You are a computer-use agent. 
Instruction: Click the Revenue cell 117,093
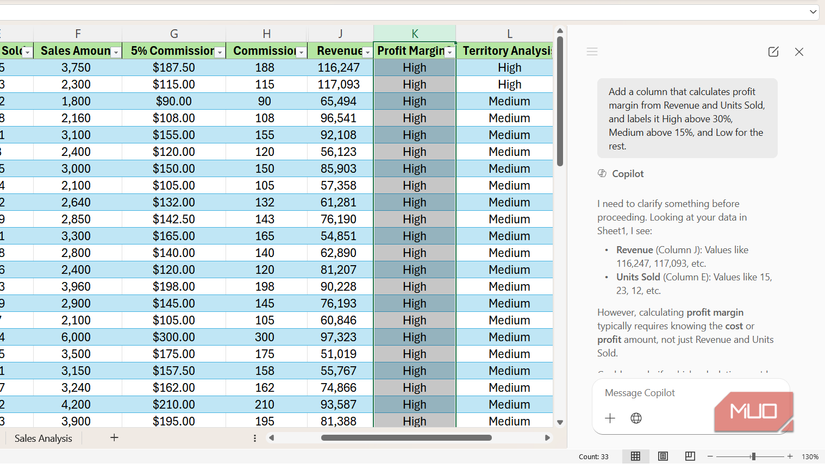point(340,84)
